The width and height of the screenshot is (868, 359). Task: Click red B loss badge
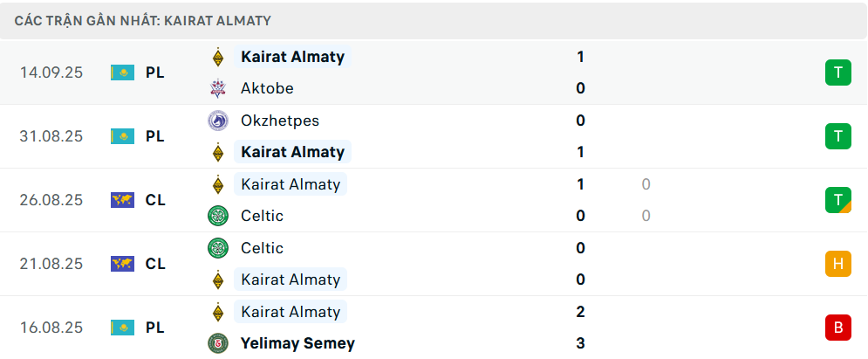(837, 328)
